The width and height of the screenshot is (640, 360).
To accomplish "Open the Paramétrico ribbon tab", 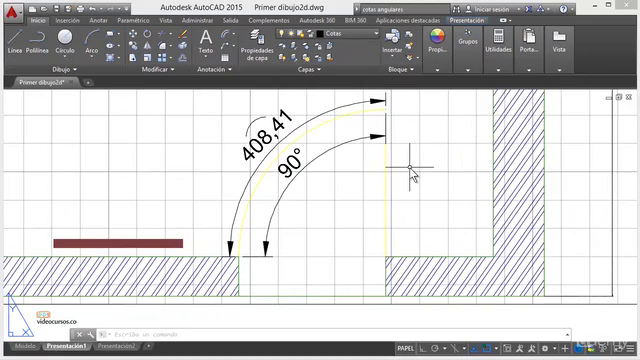I will tap(133, 20).
